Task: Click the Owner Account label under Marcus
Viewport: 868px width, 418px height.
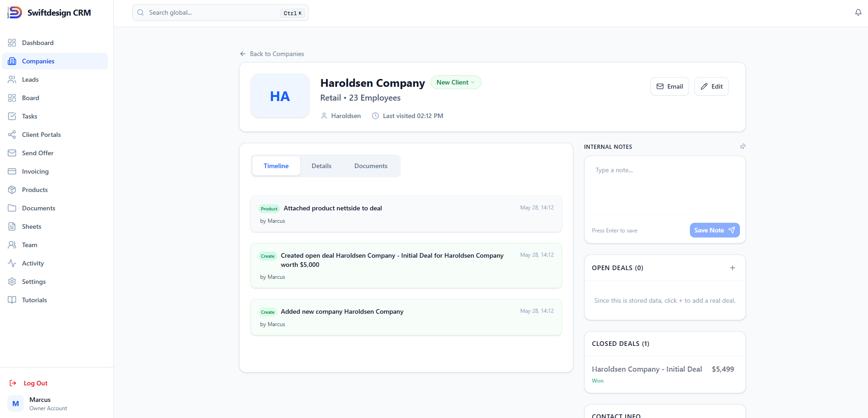Action: pos(48,408)
